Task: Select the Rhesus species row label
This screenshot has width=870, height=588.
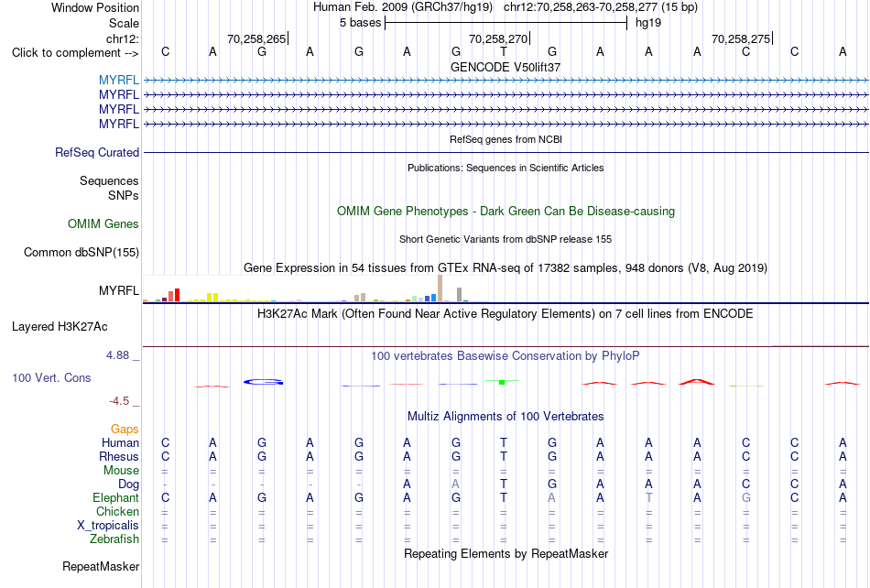Action: 119,456
